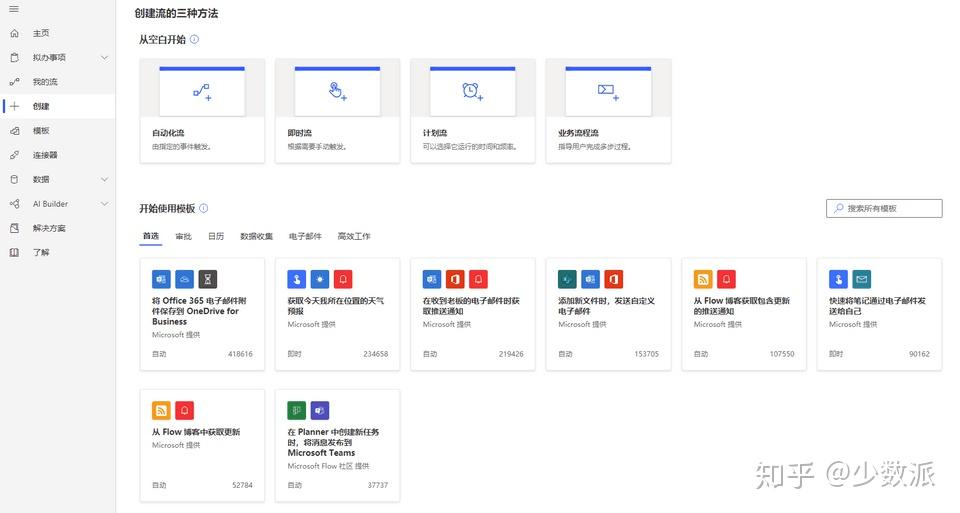Click the Planner icon
Viewport: 960px width, 513px height.
[296, 410]
